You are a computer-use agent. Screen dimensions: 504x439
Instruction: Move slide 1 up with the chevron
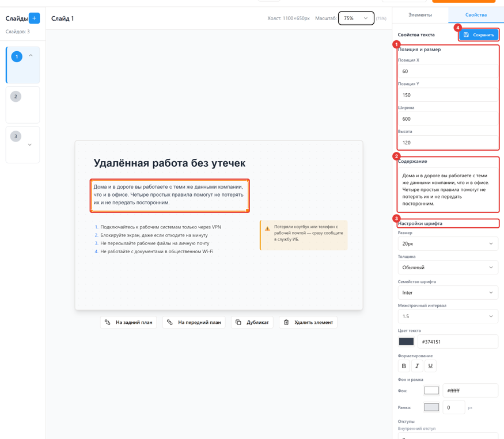(x=31, y=56)
